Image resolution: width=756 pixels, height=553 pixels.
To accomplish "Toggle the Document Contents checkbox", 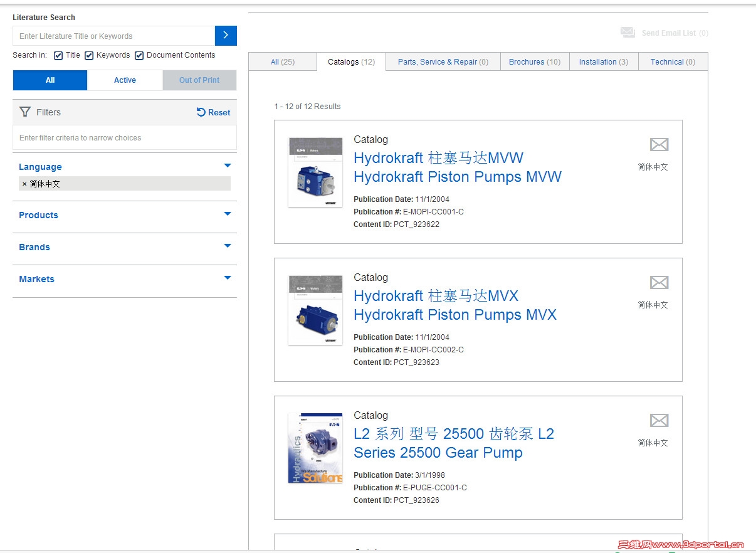I will point(139,55).
